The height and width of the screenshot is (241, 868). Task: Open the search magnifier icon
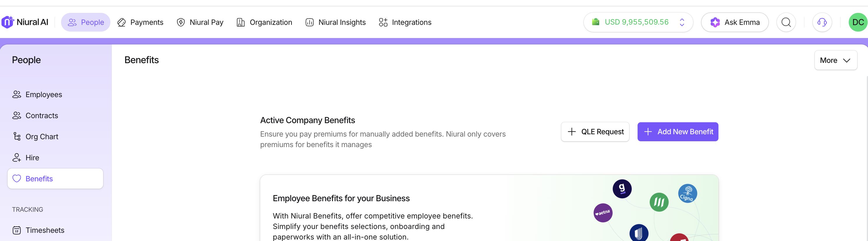[x=786, y=22]
